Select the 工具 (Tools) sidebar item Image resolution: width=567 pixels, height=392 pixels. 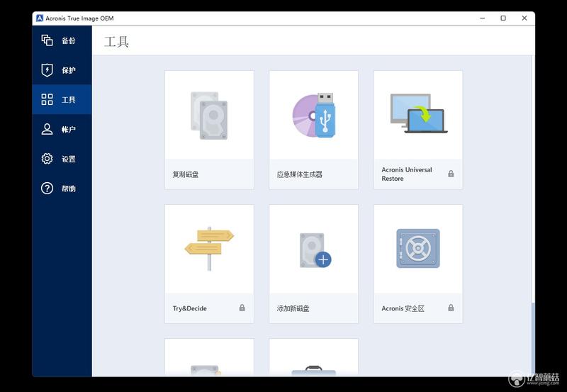[62, 99]
